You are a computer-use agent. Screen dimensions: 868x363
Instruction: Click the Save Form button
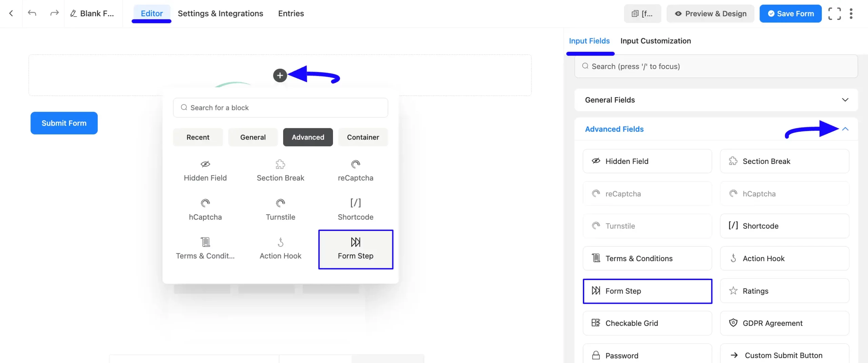[790, 13]
